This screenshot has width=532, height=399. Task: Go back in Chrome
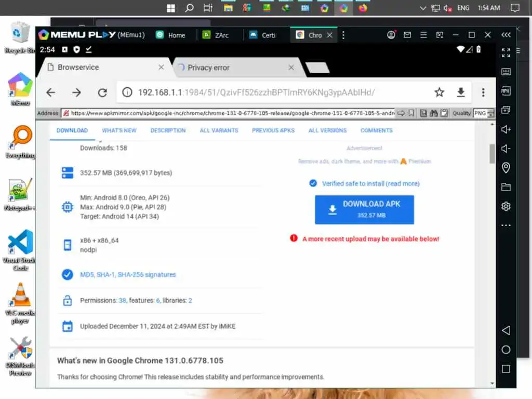point(50,92)
